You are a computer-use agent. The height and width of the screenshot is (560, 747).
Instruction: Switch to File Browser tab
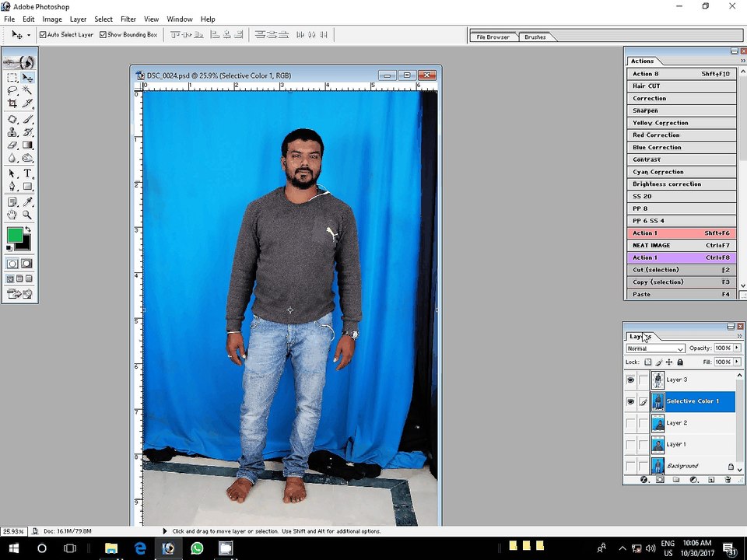point(493,37)
